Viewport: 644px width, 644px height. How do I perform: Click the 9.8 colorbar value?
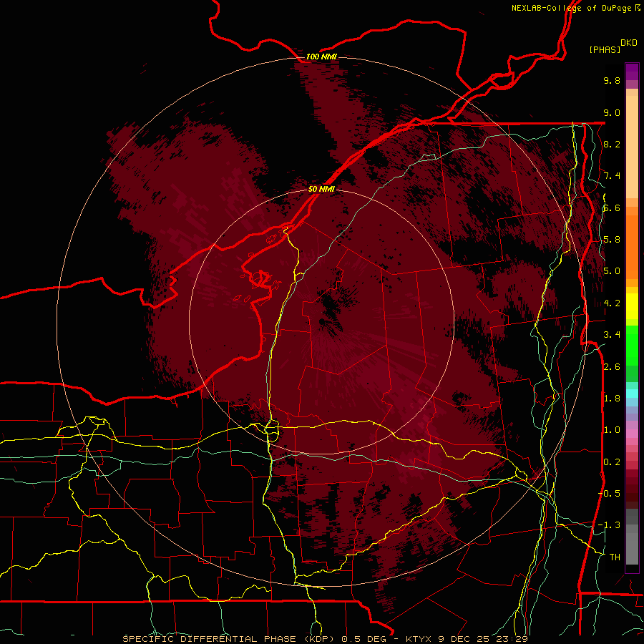tap(612, 80)
